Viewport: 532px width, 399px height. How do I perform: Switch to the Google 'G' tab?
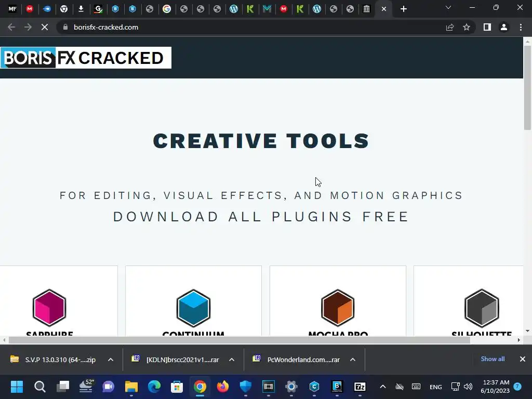pos(167,9)
